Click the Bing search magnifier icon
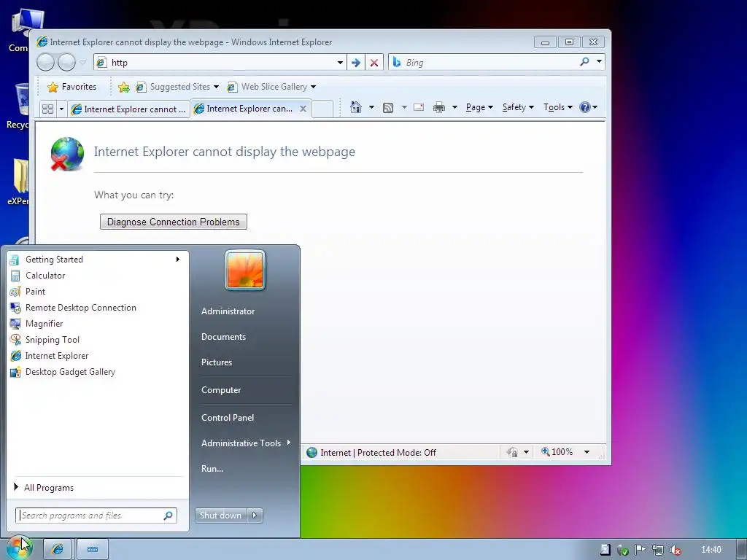747x560 pixels. 584,61
